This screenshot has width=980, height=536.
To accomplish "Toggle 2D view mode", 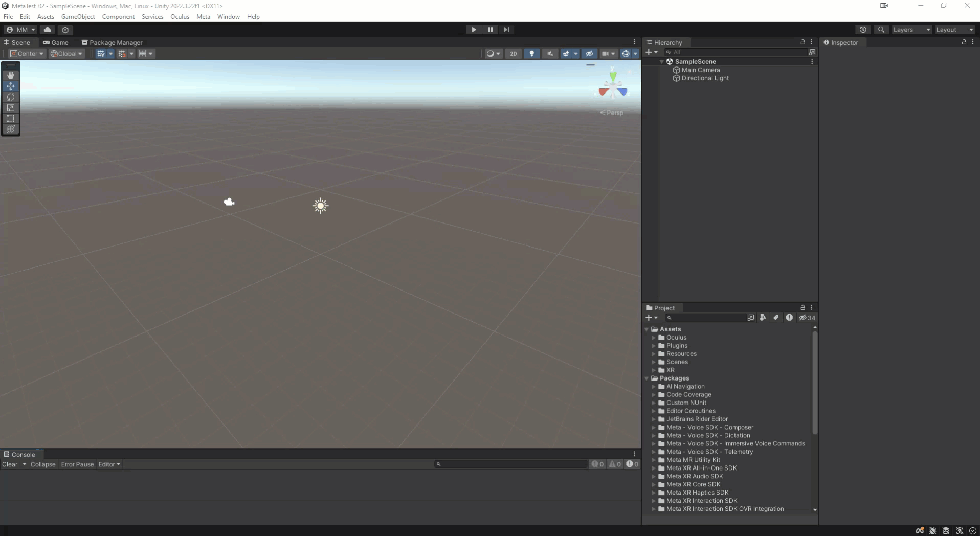I will click(x=513, y=54).
